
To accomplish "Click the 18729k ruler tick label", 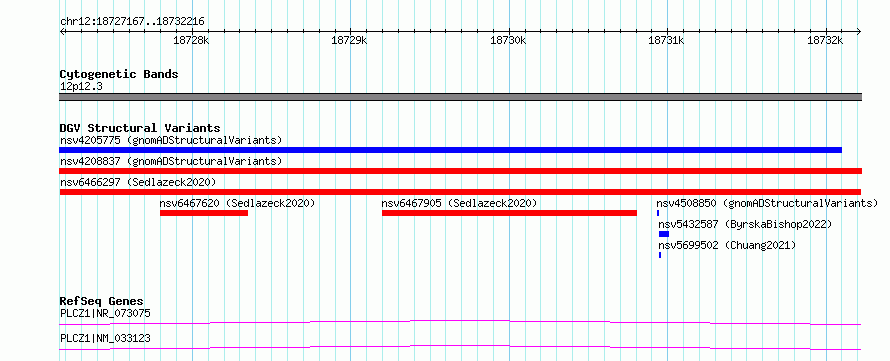I will tap(350, 40).
